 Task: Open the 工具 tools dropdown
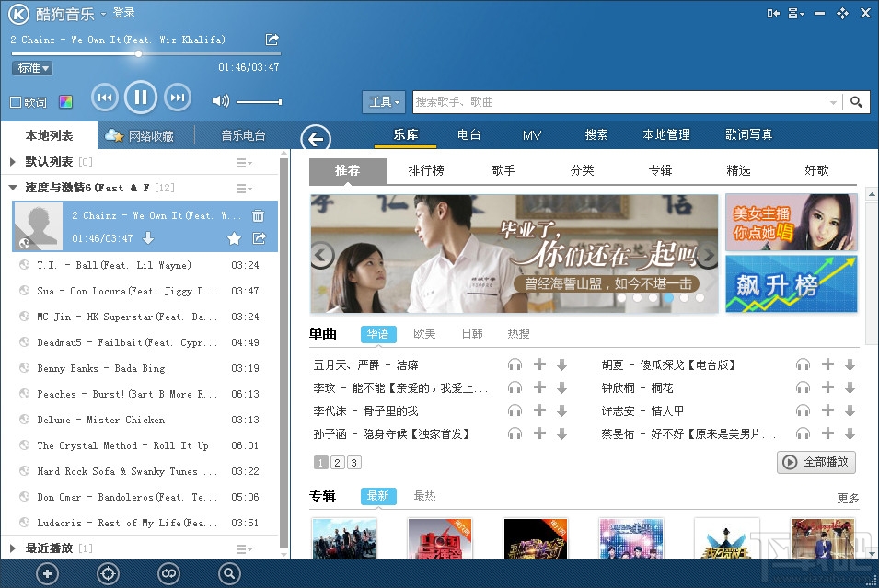tap(384, 102)
